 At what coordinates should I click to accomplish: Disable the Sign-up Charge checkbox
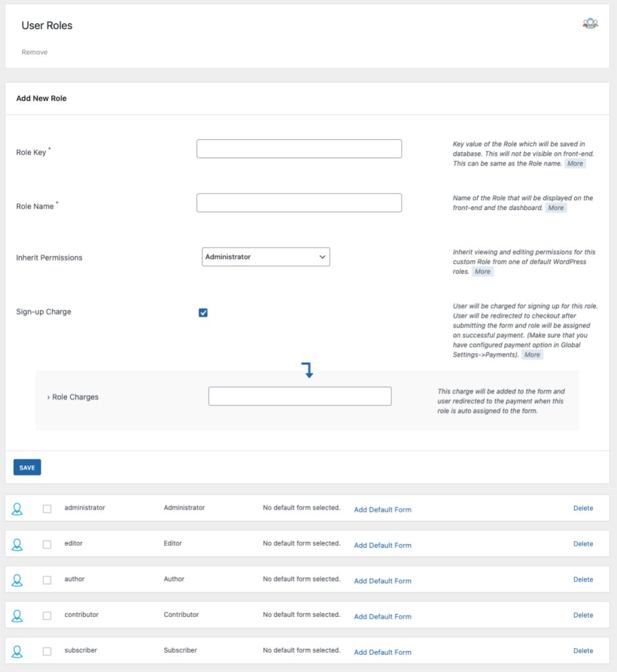coord(203,312)
